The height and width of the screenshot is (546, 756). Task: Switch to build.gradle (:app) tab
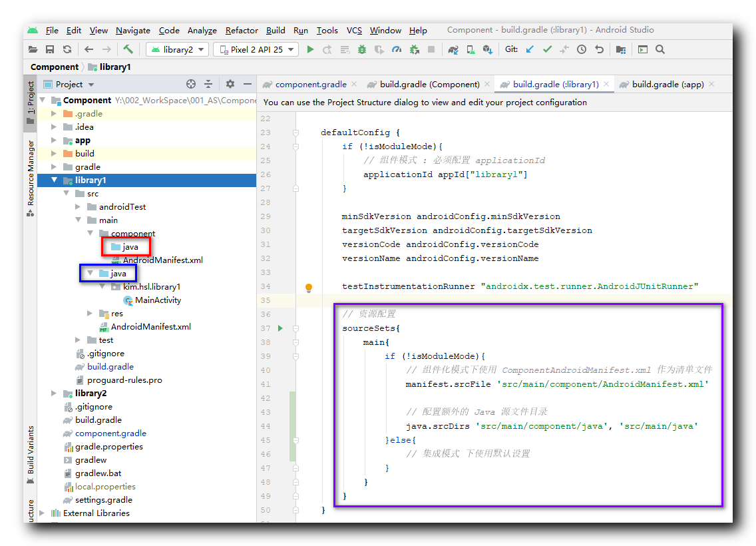click(667, 85)
